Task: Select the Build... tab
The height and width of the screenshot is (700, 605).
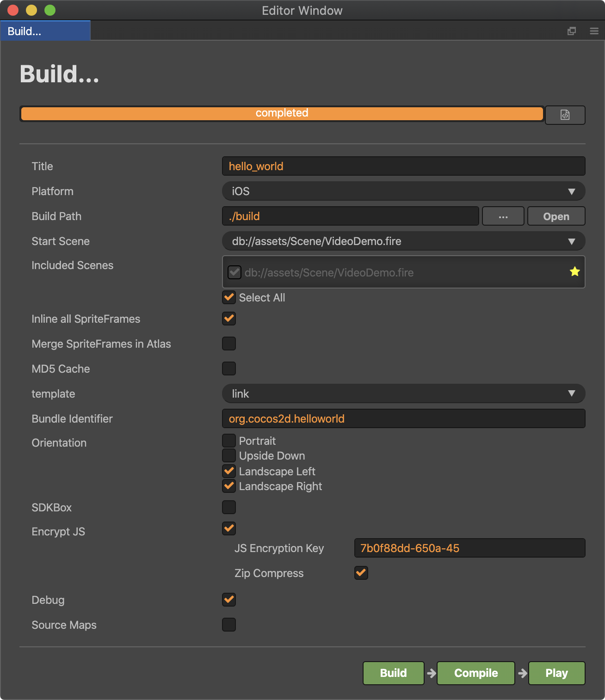Action: point(45,31)
